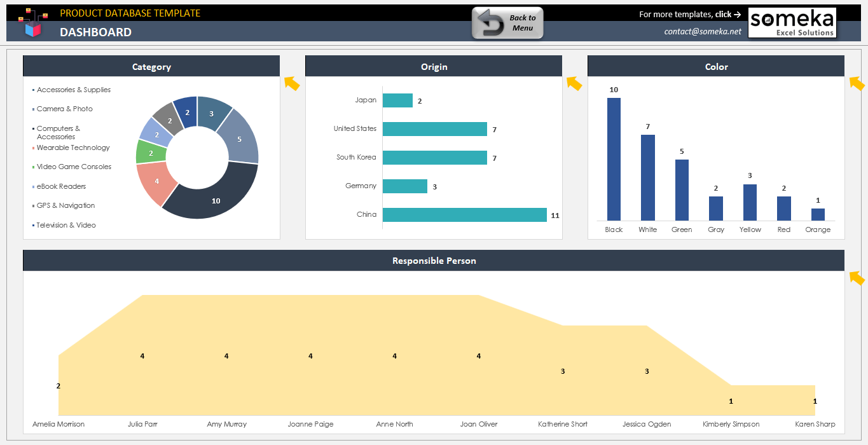Screen dimensions: 868x445
Task: Click the Orange column in Color chart
Action: 818,214
